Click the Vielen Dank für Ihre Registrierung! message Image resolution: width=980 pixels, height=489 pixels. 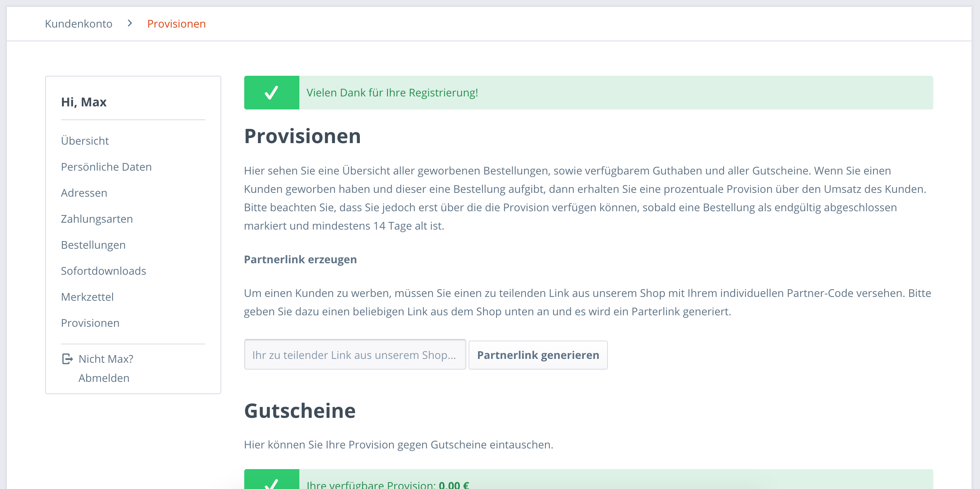(392, 93)
